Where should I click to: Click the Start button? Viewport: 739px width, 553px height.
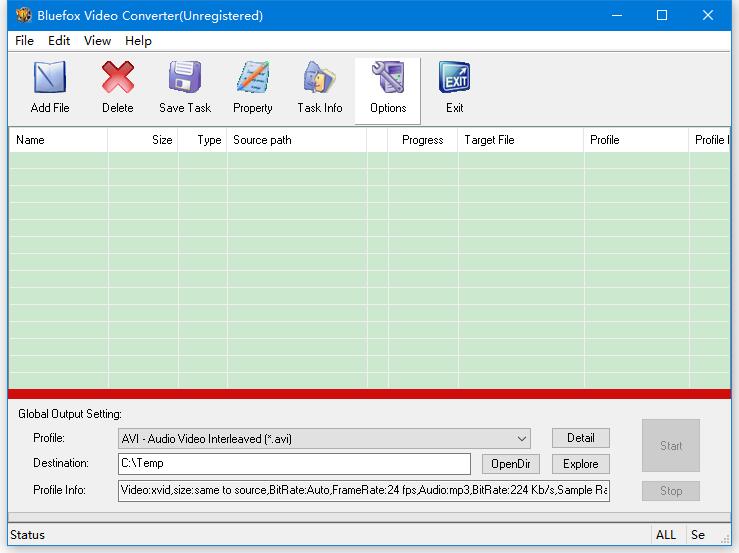[671, 446]
